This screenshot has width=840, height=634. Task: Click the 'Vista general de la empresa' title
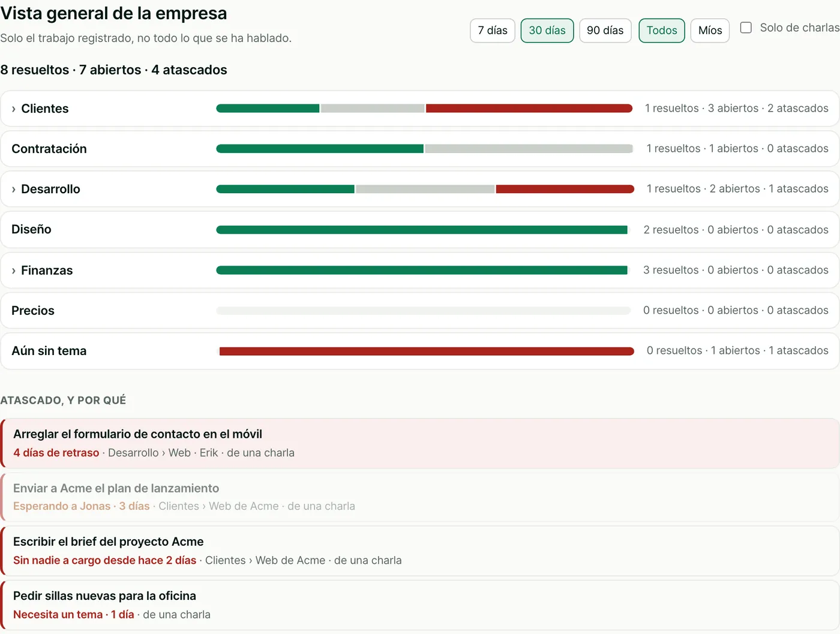pyautogui.click(x=113, y=13)
